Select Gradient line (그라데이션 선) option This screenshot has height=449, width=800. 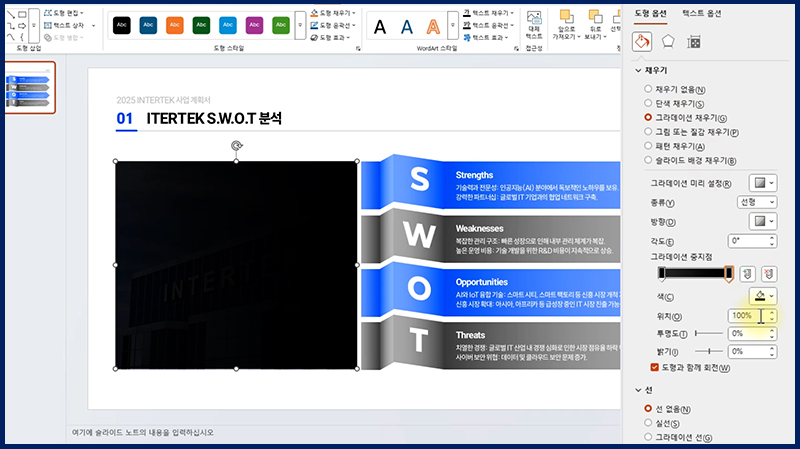coord(648,437)
